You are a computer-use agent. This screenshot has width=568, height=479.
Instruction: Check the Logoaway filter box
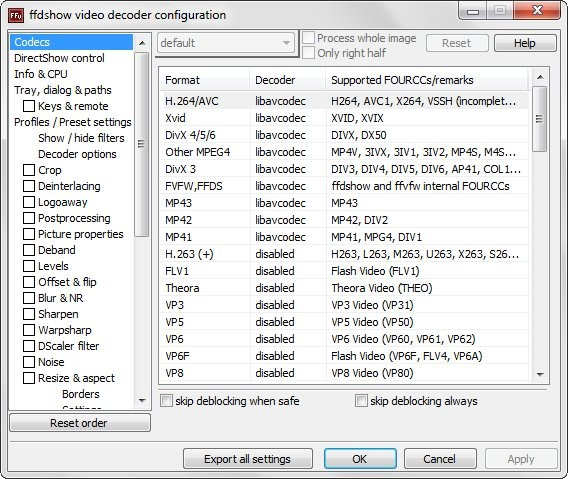tap(29, 202)
